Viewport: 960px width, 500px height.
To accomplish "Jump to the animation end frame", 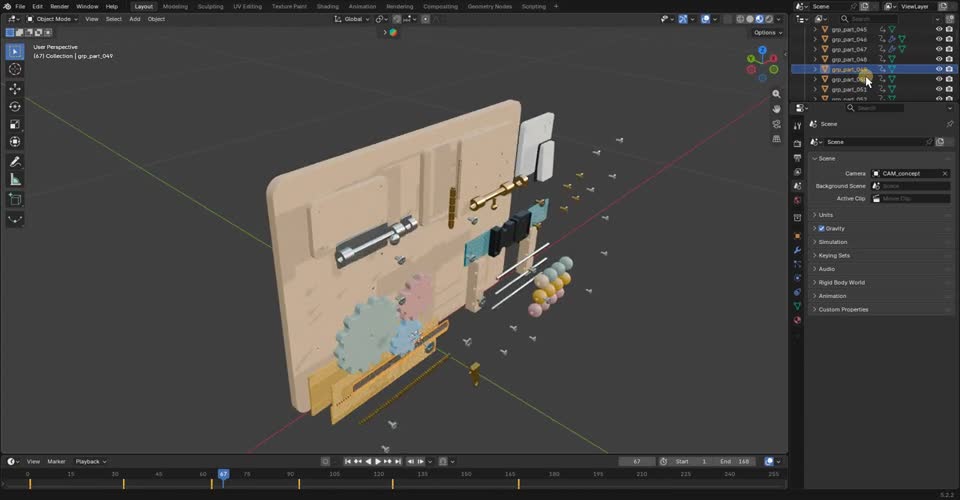I will pos(398,461).
